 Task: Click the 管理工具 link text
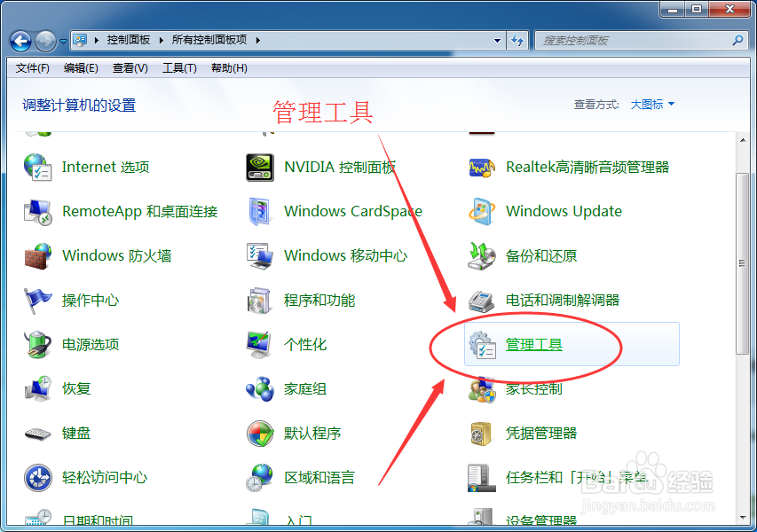tap(534, 345)
